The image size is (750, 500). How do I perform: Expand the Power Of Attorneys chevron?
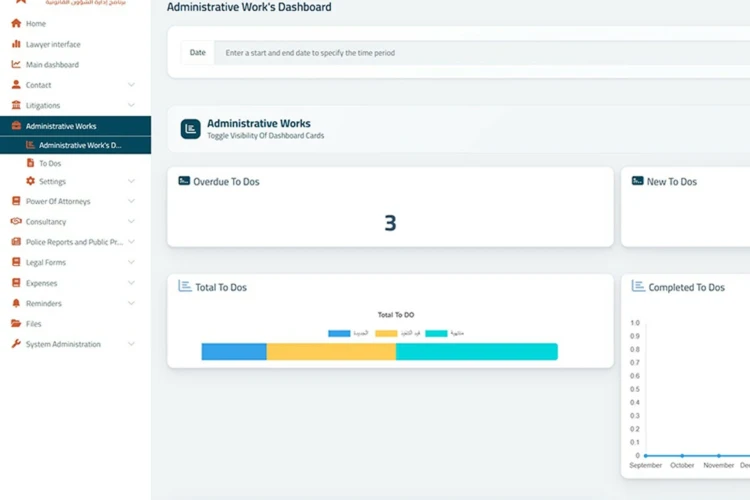[131, 201]
